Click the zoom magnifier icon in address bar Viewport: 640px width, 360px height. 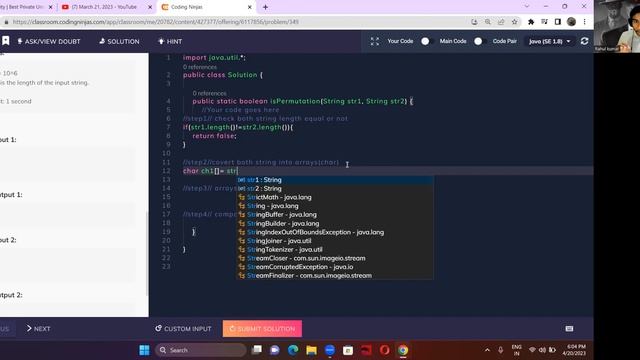coord(488,22)
